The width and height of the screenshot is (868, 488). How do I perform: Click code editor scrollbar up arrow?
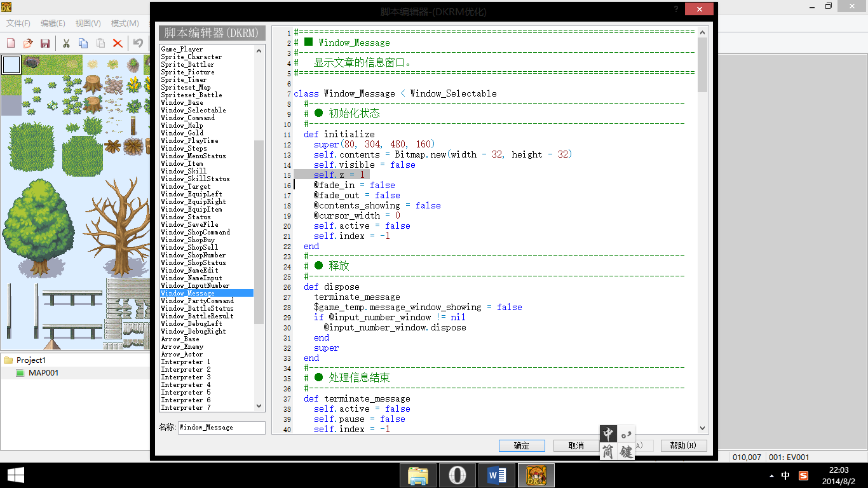click(702, 32)
